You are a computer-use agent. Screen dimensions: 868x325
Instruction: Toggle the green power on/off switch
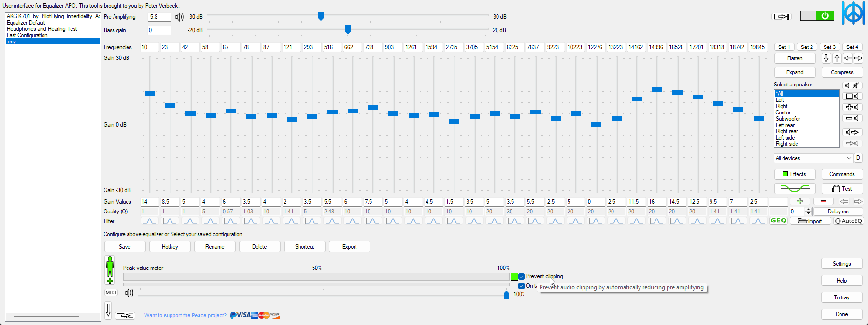(816, 16)
